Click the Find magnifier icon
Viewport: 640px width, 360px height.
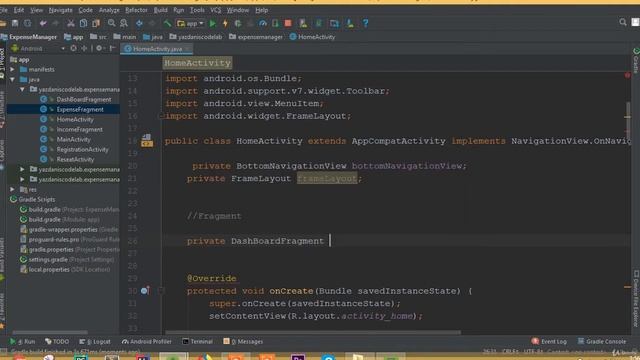click(x=111, y=23)
